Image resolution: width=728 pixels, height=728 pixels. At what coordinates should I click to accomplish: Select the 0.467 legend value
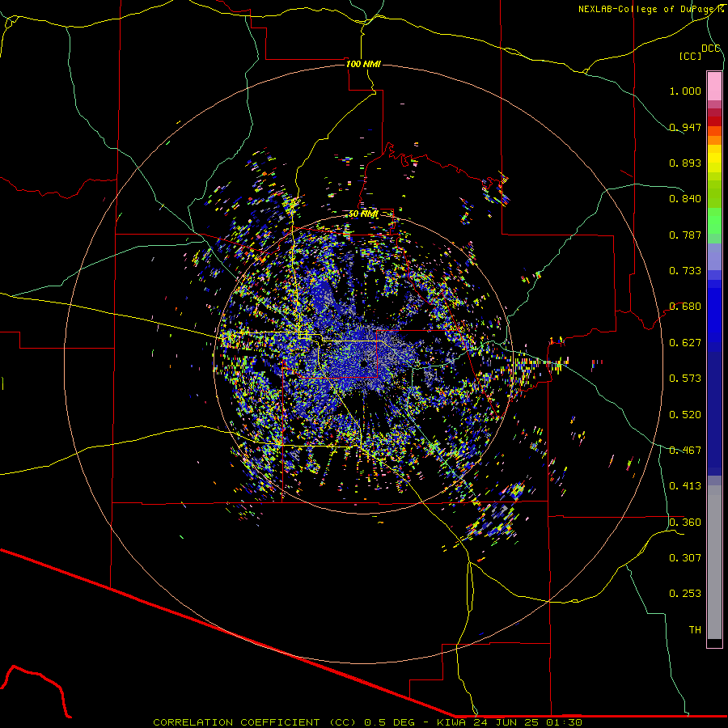685,451
